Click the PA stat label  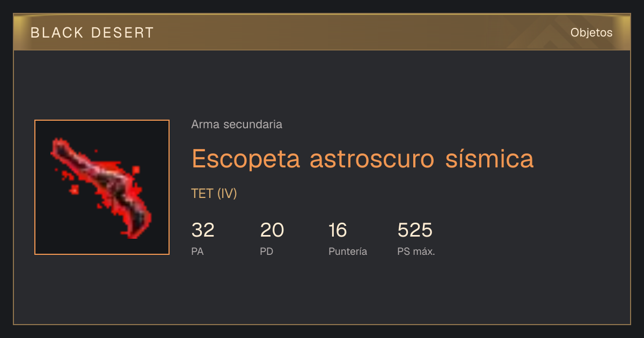click(x=197, y=252)
